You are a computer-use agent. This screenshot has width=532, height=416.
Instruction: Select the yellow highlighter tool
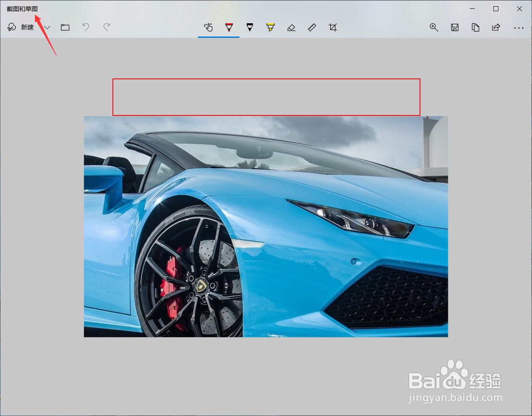coord(271,27)
